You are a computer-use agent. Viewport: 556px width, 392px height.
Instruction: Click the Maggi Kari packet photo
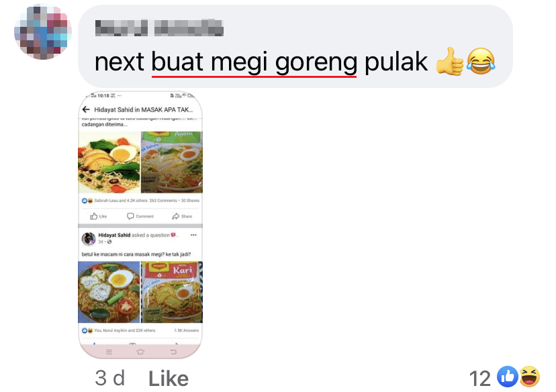[x=172, y=292]
